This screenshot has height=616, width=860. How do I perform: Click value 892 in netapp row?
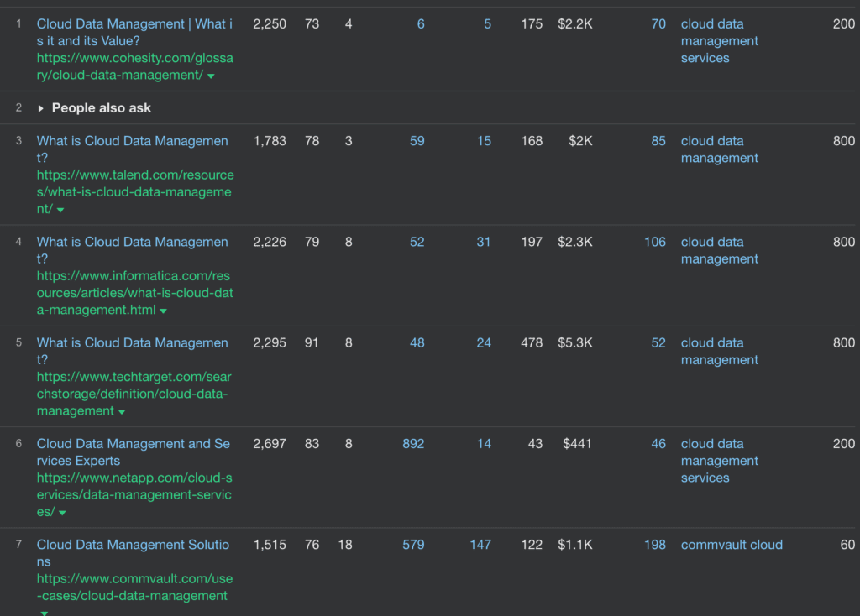pos(413,443)
